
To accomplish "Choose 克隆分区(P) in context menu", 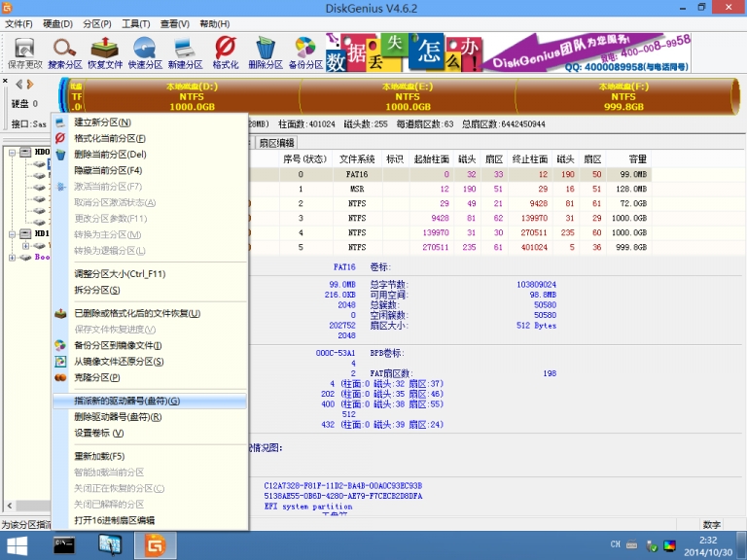I will pos(150,377).
